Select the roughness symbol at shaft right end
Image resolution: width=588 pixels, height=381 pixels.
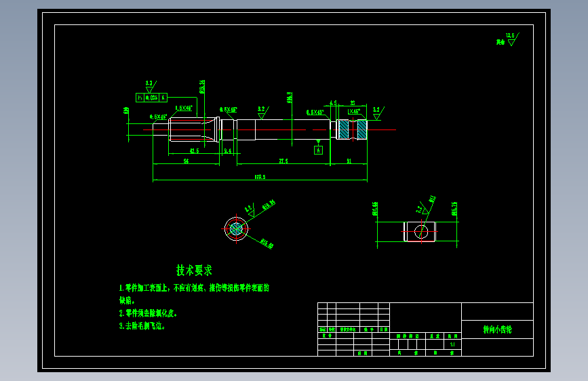(x=378, y=113)
